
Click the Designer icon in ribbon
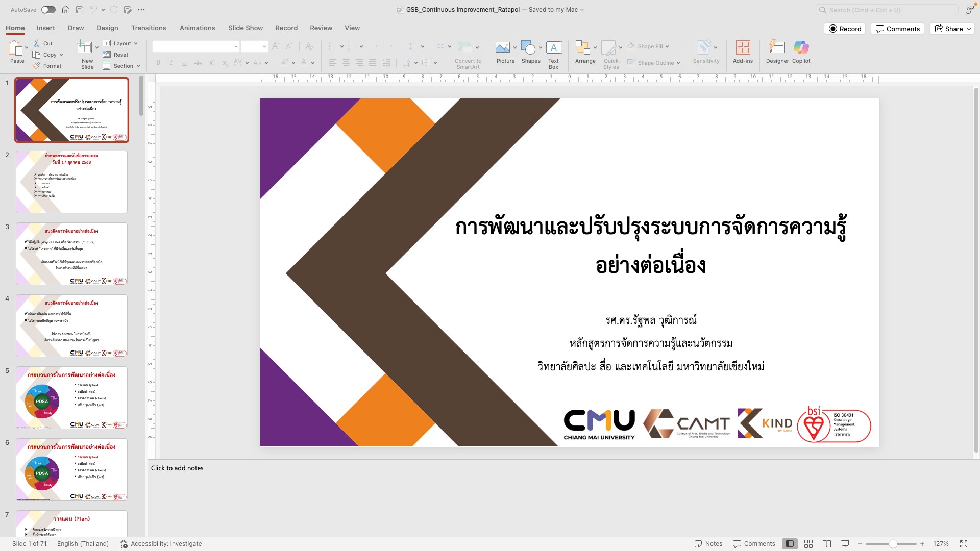(x=777, y=48)
